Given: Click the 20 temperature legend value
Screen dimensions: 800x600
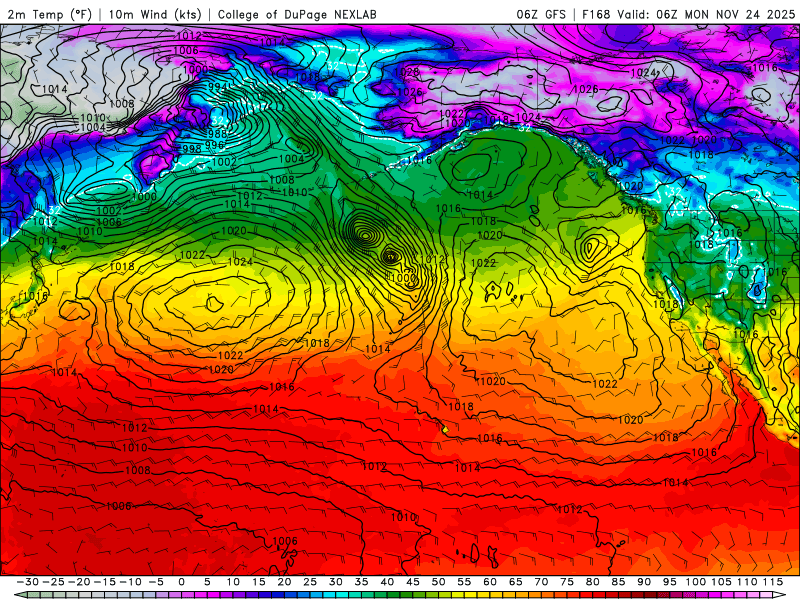Looking at the screenshot, I should click(x=284, y=582).
